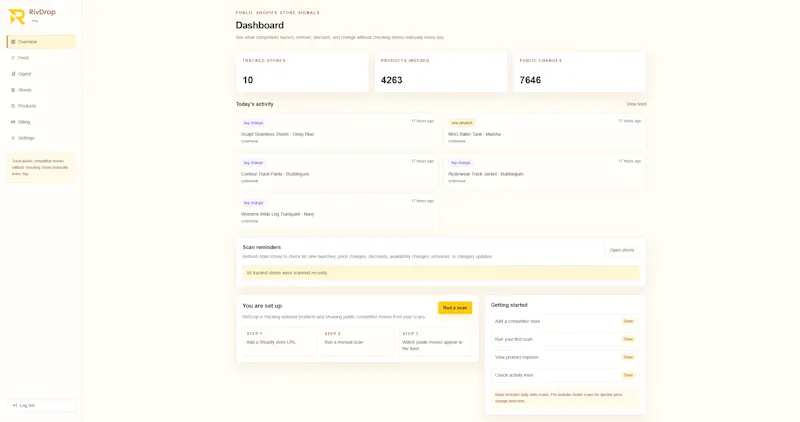Click '17 hours ago' timestamp on Sculpt Seamless Shorts
Viewport: 800px width, 422px height.
(x=422, y=121)
